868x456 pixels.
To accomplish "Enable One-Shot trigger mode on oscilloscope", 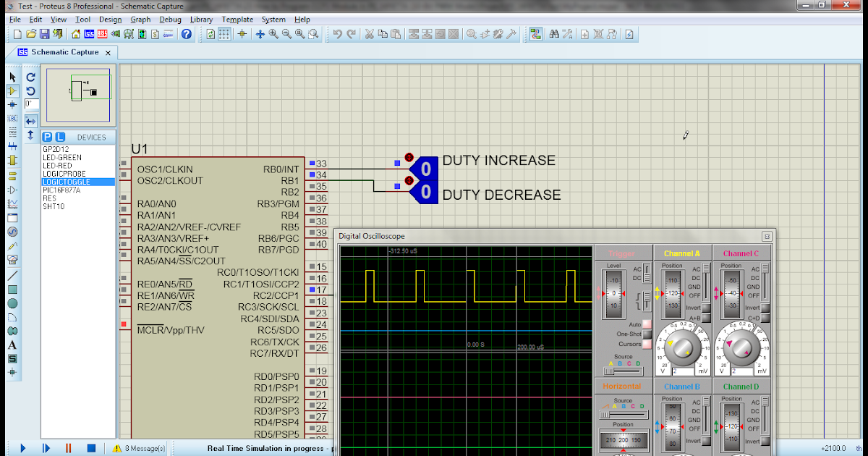I will click(x=646, y=334).
